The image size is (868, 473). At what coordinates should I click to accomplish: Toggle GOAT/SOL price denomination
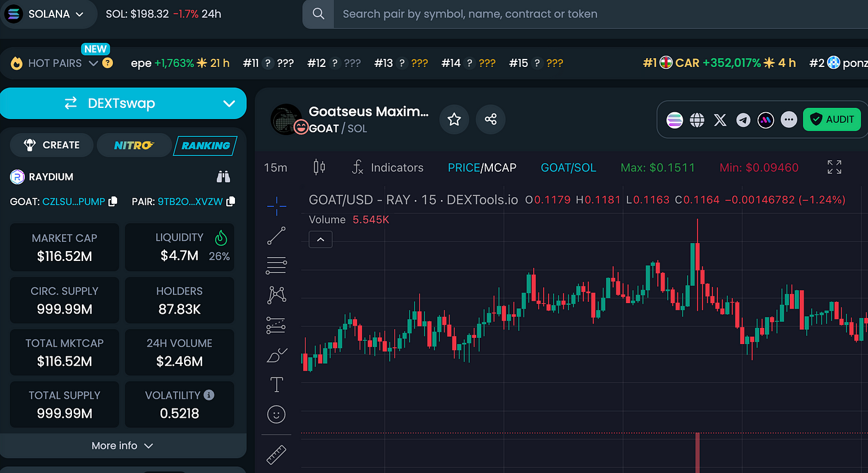tap(569, 167)
